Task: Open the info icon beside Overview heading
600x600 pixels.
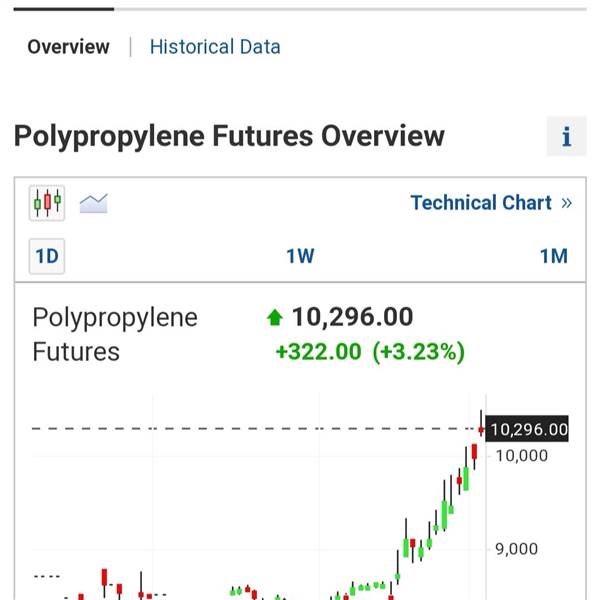Action: tap(566, 136)
